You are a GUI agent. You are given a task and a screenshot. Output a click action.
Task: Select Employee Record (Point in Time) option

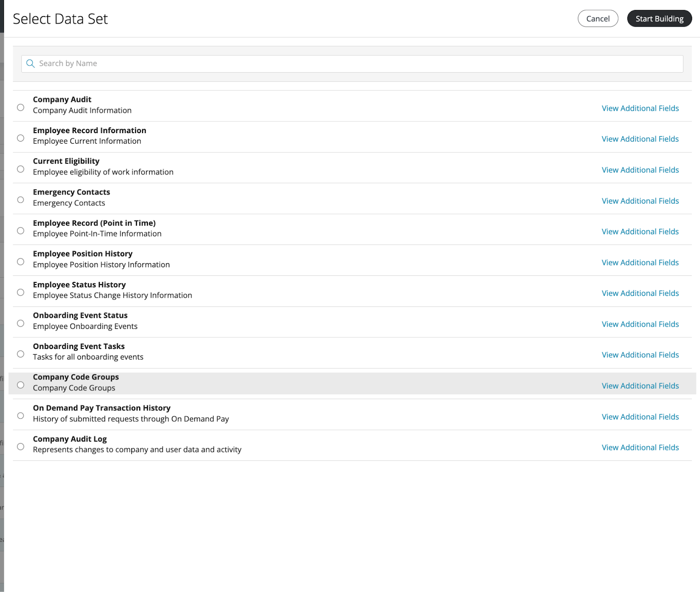(21, 231)
